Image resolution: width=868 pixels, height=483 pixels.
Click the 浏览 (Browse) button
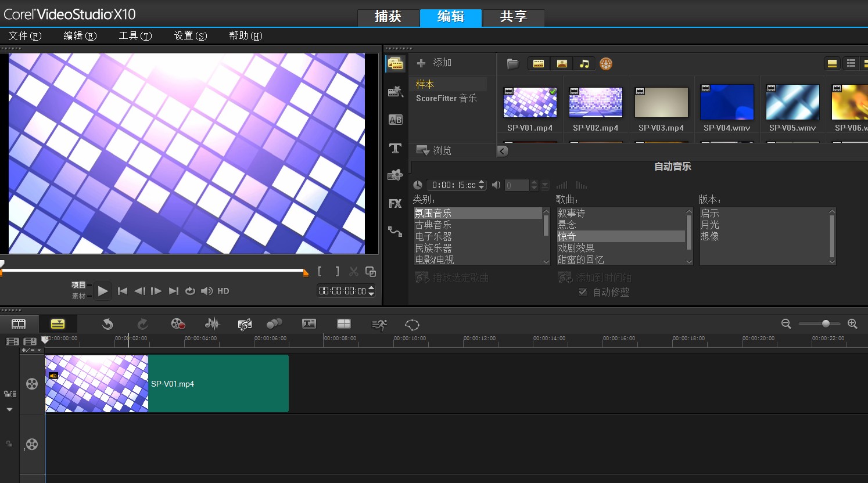pyautogui.click(x=434, y=150)
